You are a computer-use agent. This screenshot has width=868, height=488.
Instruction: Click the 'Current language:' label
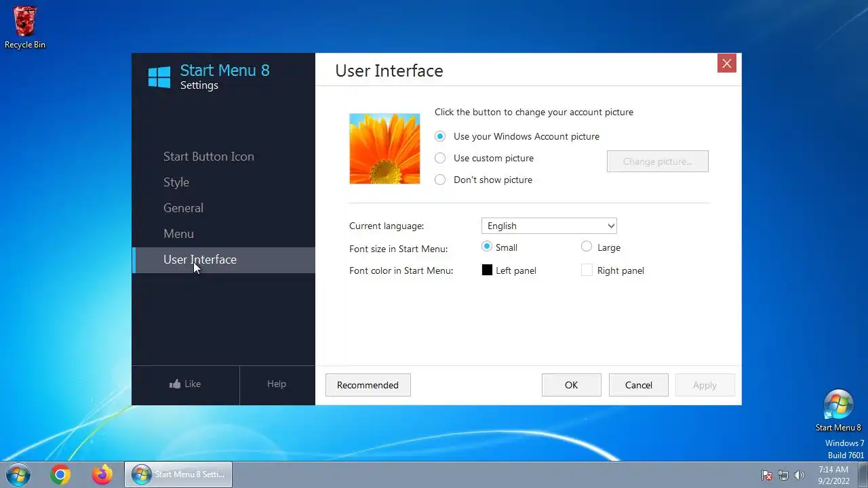coord(387,226)
